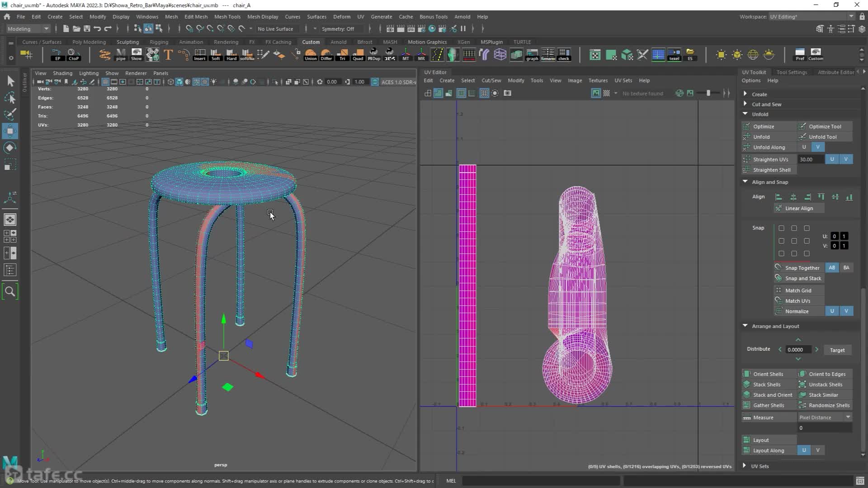This screenshot has height=488, width=868.
Task: Click the Distribute value input field
Action: click(799, 350)
